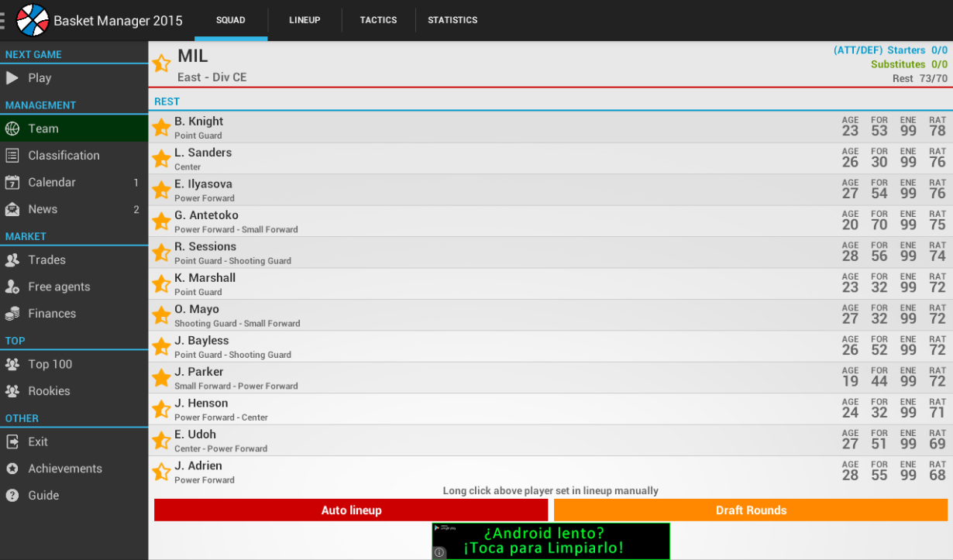Open the Guide sidebar link
The width and height of the screenshot is (953, 560).
pos(74,496)
